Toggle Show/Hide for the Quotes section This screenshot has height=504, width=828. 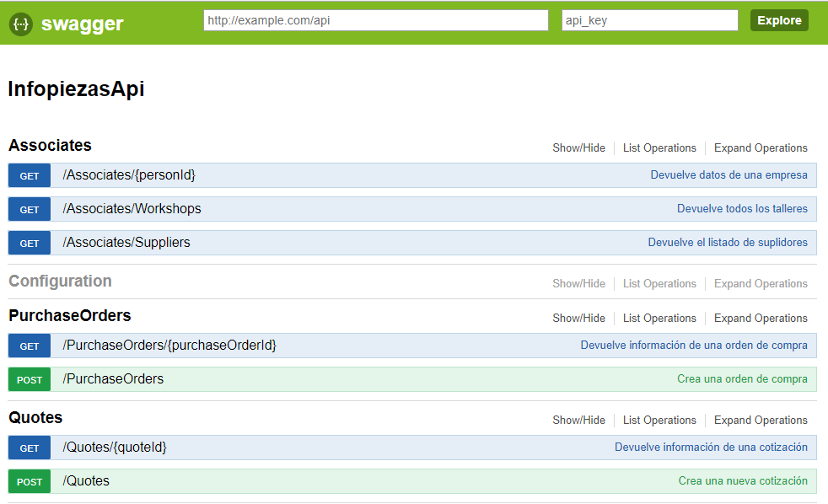pos(578,420)
